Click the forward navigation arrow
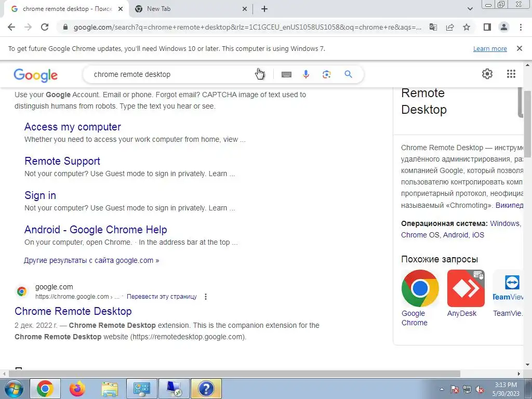 [28, 27]
